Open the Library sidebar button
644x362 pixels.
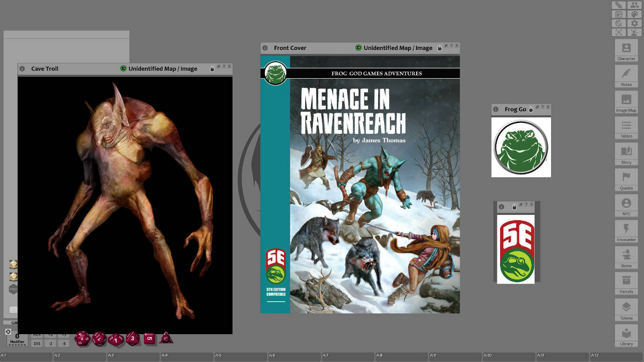tap(626, 336)
